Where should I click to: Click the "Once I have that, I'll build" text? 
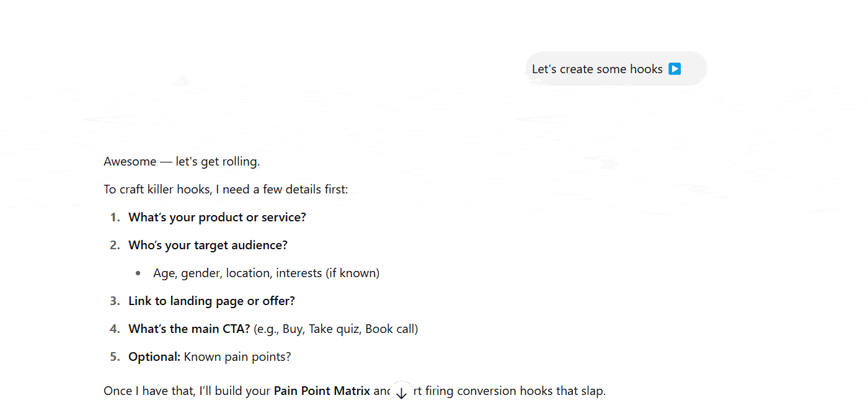[187, 391]
